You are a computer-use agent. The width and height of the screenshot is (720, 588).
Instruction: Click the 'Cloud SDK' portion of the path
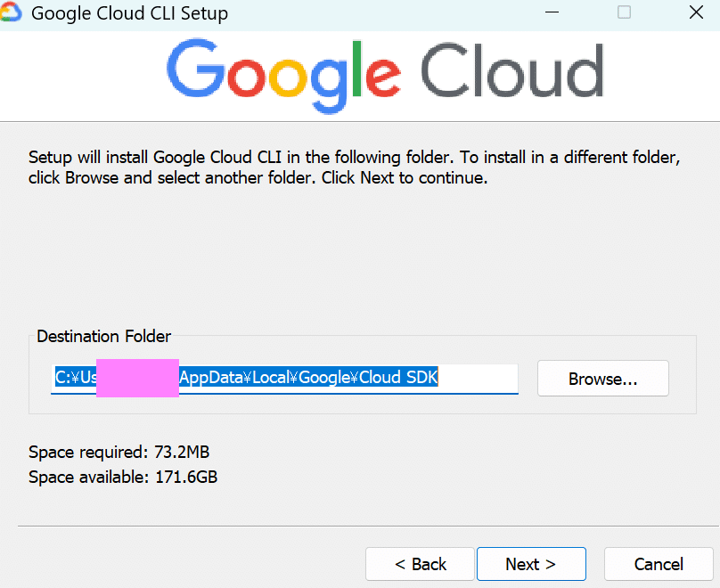[403, 377]
